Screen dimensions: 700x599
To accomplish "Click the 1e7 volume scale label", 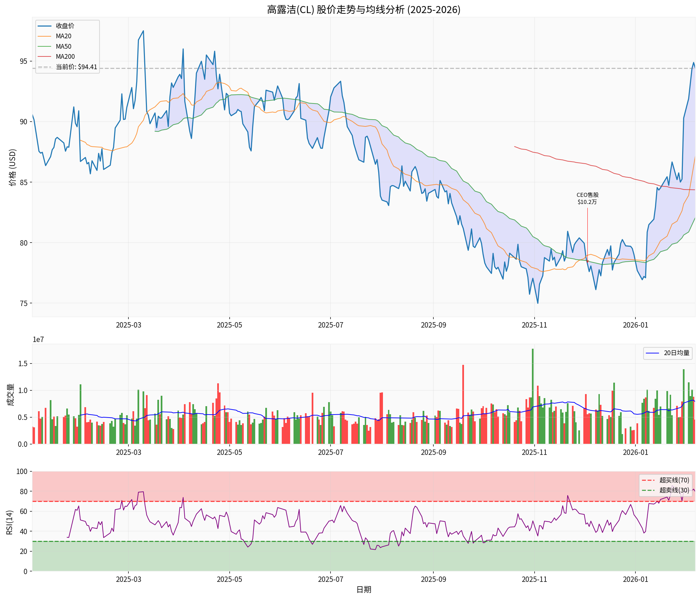I will pos(38,340).
